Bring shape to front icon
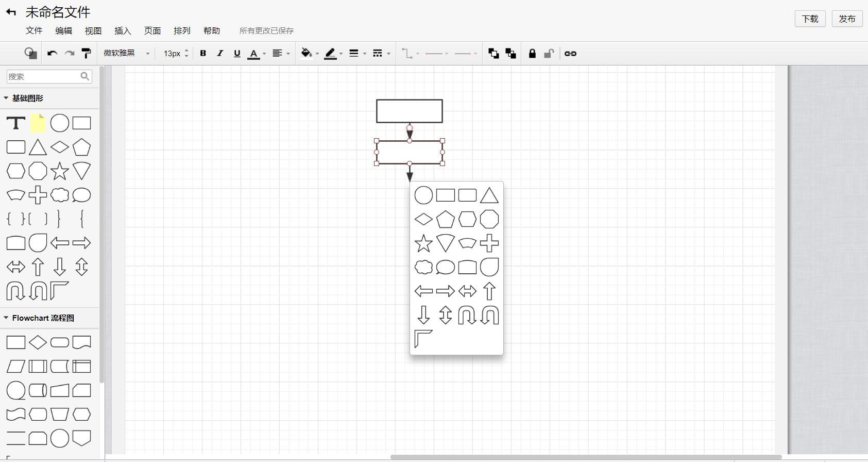This screenshot has height=462, width=868. (493, 53)
